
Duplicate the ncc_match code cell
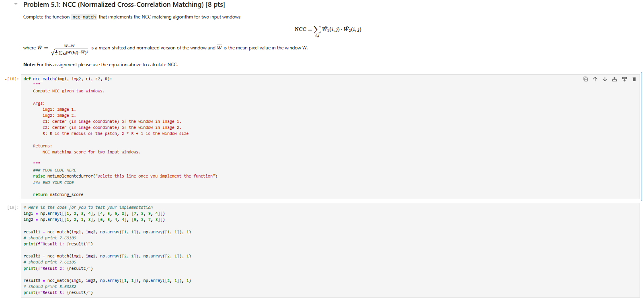[x=585, y=79]
